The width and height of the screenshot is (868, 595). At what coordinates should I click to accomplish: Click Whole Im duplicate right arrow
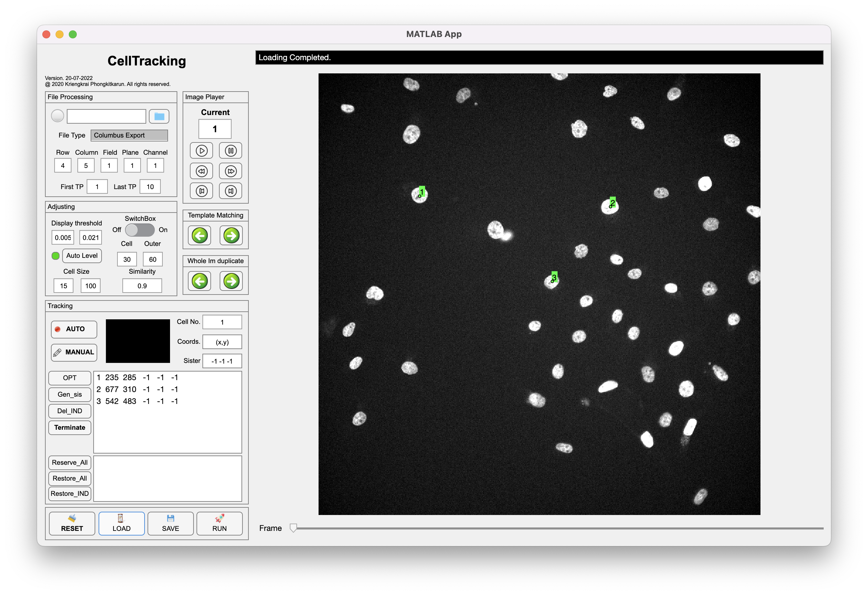point(231,281)
